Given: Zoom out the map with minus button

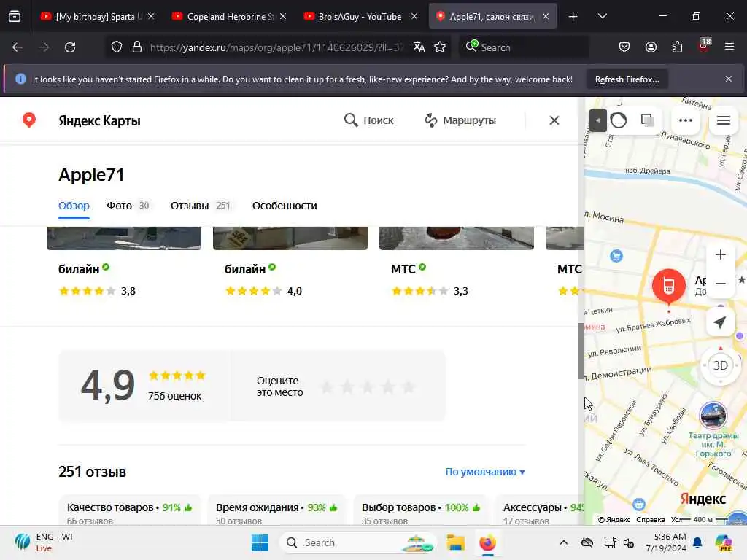Looking at the screenshot, I should [x=720, y=284].
